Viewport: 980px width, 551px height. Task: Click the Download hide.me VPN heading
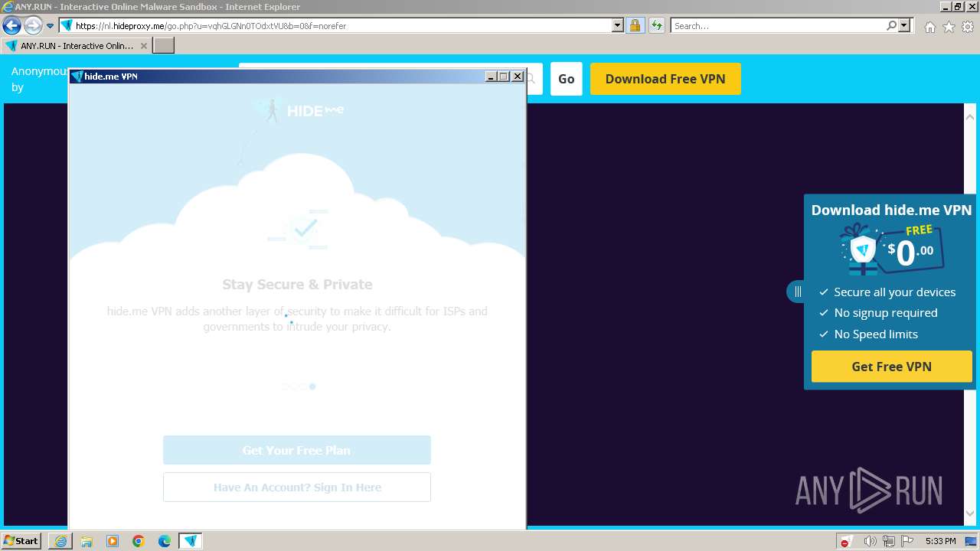pyautogui.click(x=891, y=210)
